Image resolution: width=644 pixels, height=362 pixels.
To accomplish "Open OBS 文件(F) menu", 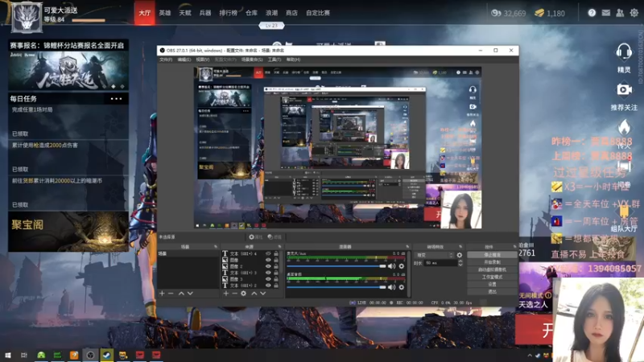I will [x=166, y=60].
